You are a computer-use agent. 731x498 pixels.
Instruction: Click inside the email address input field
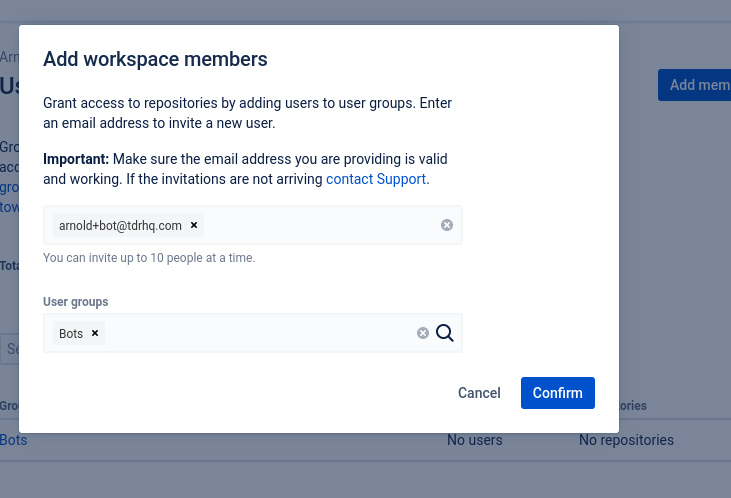pos(320,225)
